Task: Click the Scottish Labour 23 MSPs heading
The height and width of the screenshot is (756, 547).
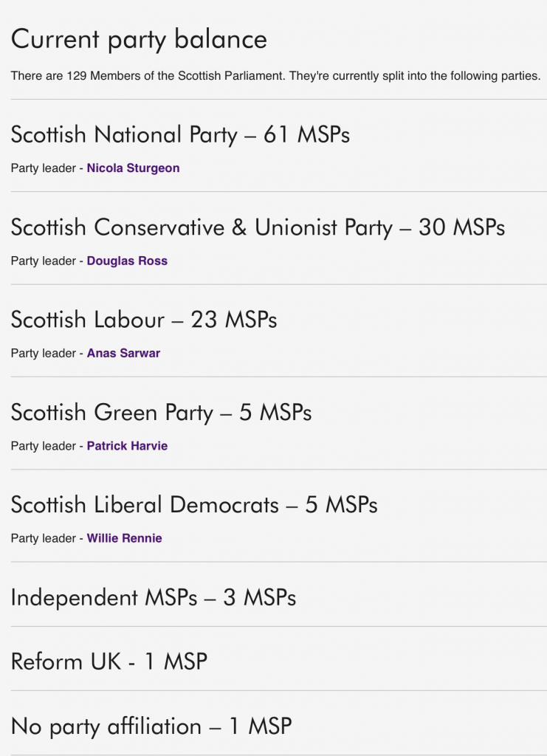Action: pos(144,320)
